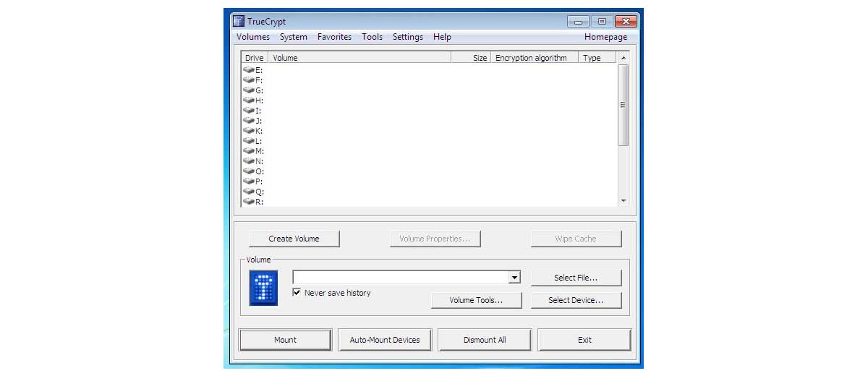Select drive E: icon in list
The image size is (868, 376).
point(249,70)
